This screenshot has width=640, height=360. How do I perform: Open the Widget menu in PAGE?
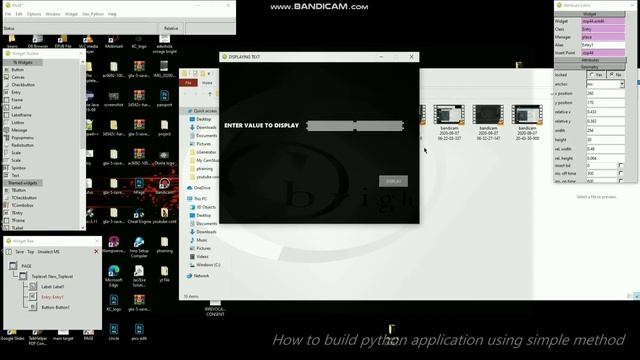point(71,14)
